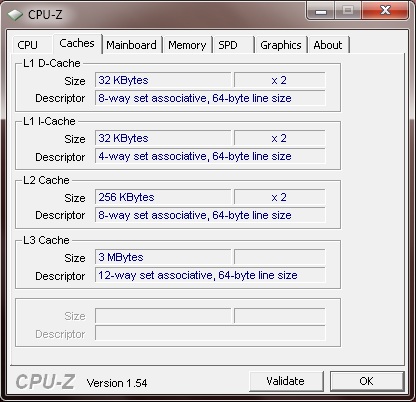Switch to the CPU tab
The image size is (416, 402).
pyautogui.click(x=27, y=45)
